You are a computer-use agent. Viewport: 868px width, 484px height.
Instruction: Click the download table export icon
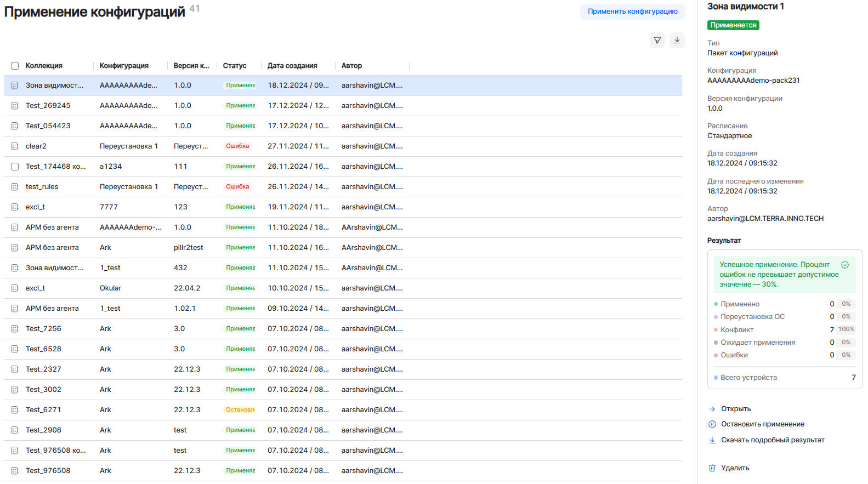click(677, 40)
